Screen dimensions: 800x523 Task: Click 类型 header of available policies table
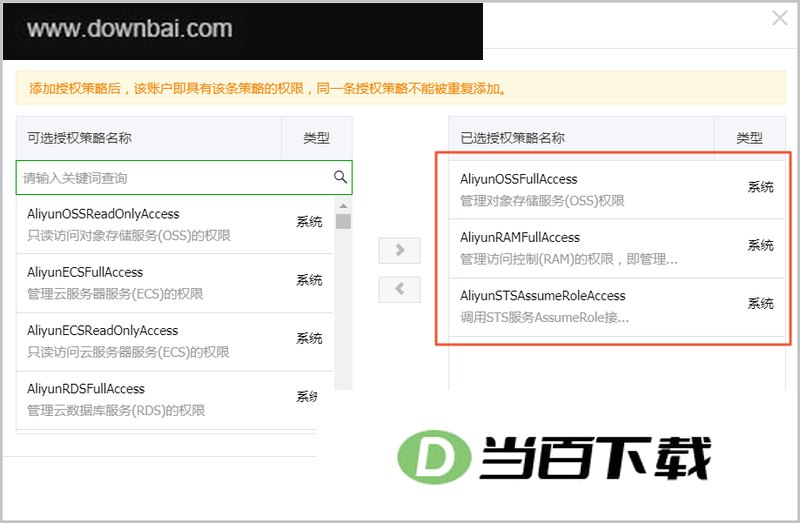316,138
